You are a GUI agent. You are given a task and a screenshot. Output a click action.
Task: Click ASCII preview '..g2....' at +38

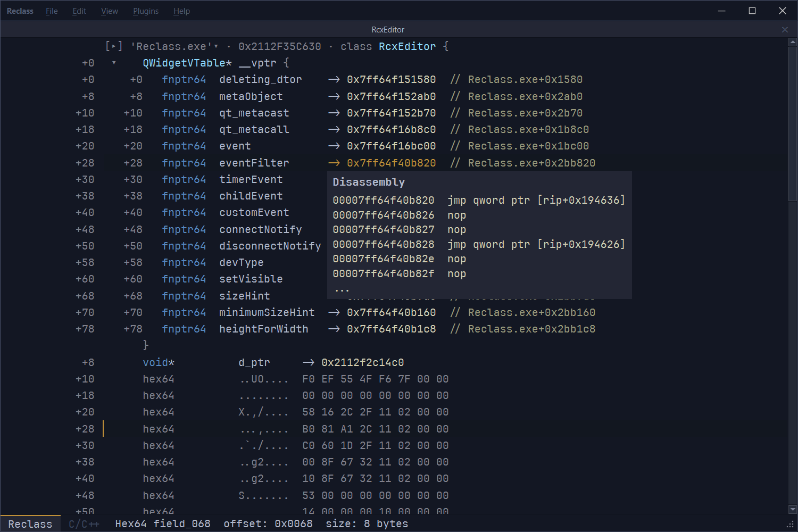(x=263, y=462)
